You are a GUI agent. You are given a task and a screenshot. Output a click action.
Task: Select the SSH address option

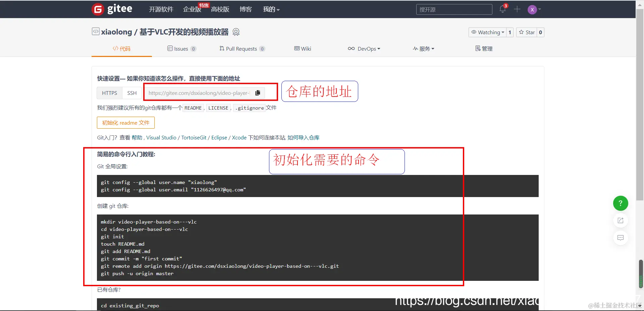point(132,93)
